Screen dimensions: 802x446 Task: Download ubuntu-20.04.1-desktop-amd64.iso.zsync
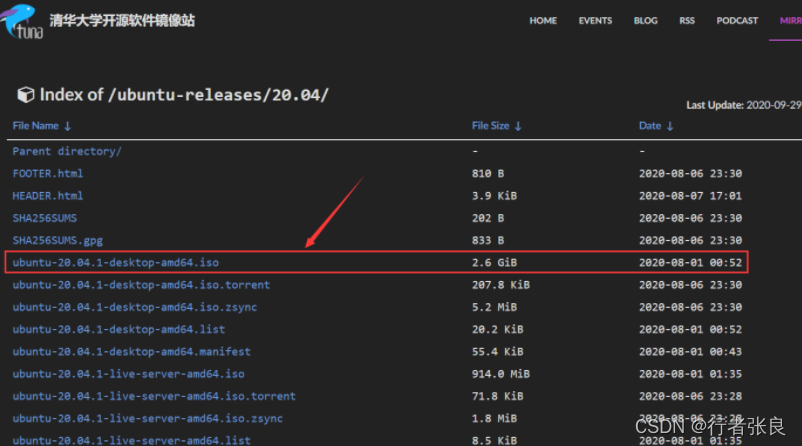135,307
